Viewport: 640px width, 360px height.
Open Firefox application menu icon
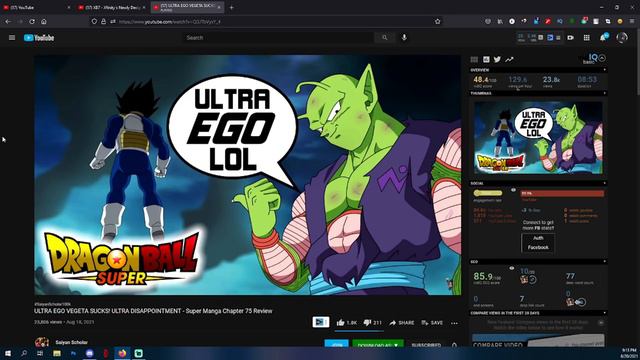[x=631, y=21]
